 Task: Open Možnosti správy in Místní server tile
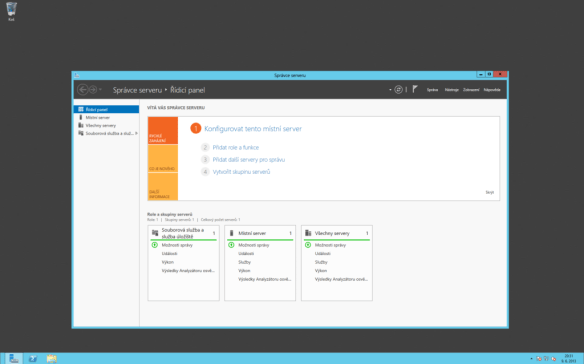pos(254,245)
